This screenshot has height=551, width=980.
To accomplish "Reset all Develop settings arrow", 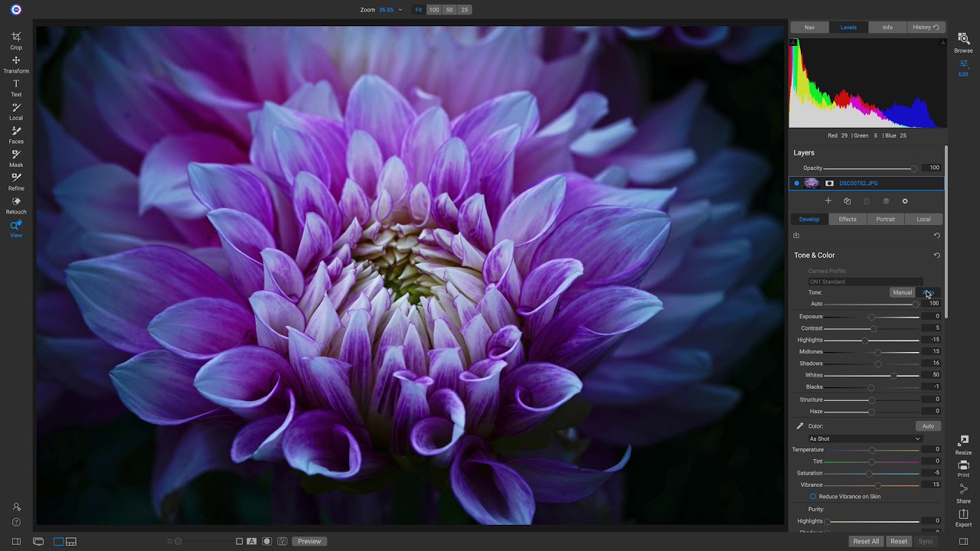I will (x=936, y=236).
